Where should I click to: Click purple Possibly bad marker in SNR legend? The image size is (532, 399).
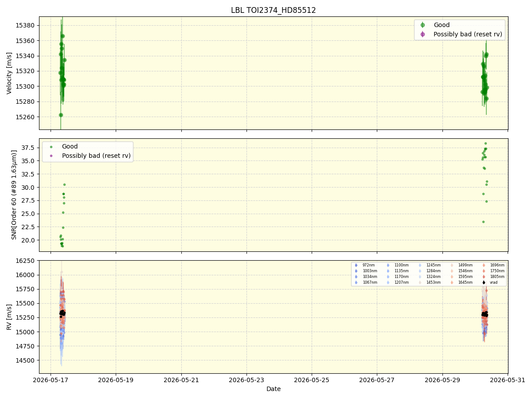51,156
